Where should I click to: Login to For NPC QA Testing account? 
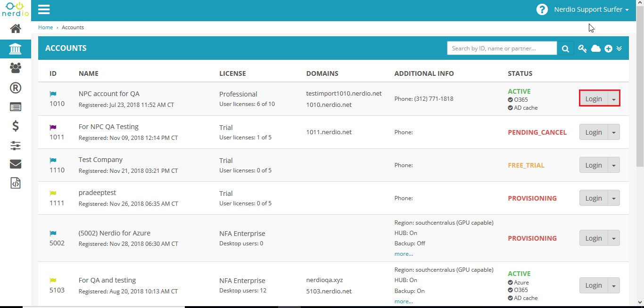pyautogui.click(x=594, y=132)
